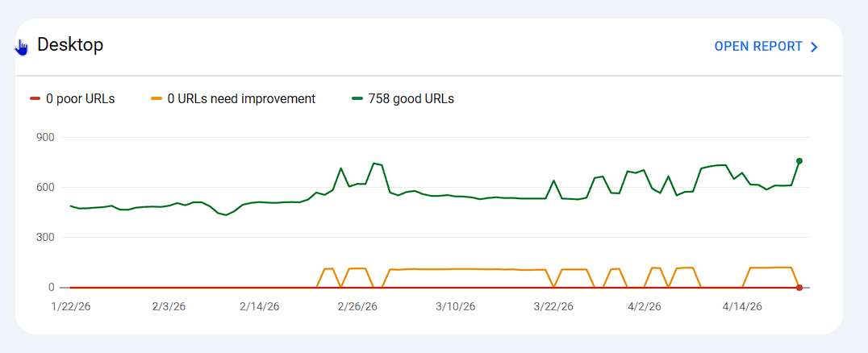Select the "0 poor URLs" legend label
The width and height of the screenshot is (868, 353).
tap(81, 99)
